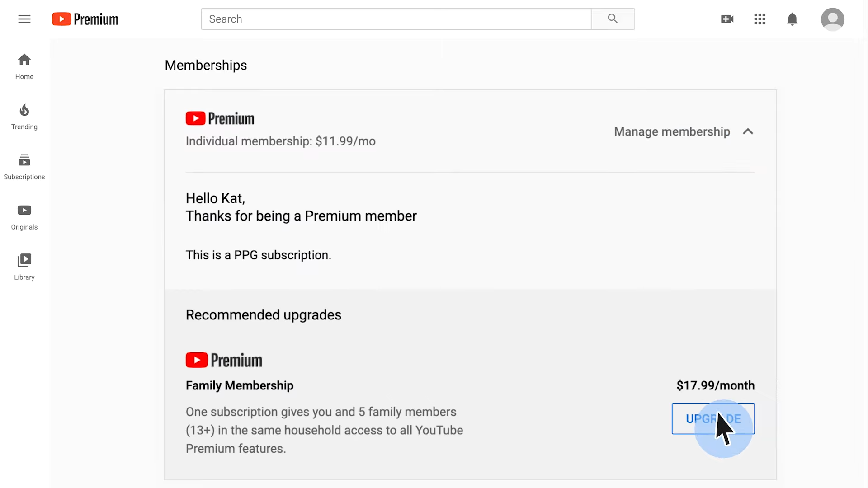868x488 pixels.
Task: Open the YouTube apps grid
Action: (x=759, y=19)
